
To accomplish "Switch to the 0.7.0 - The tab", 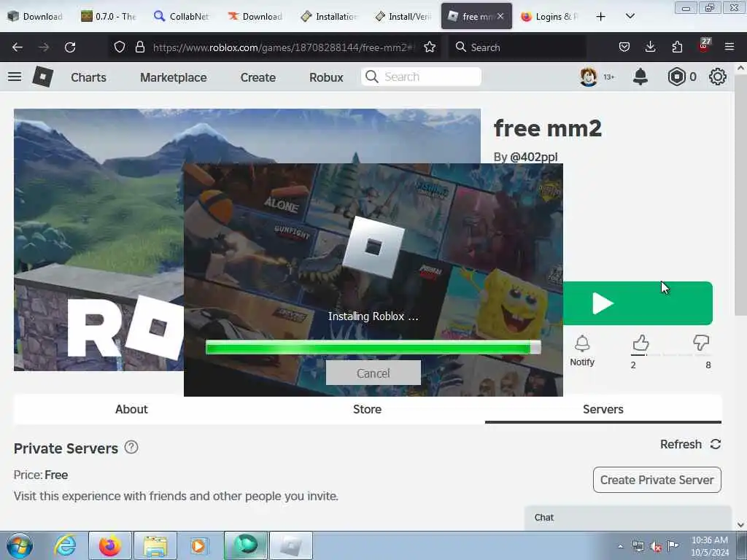I will click(x=109, y=16).
